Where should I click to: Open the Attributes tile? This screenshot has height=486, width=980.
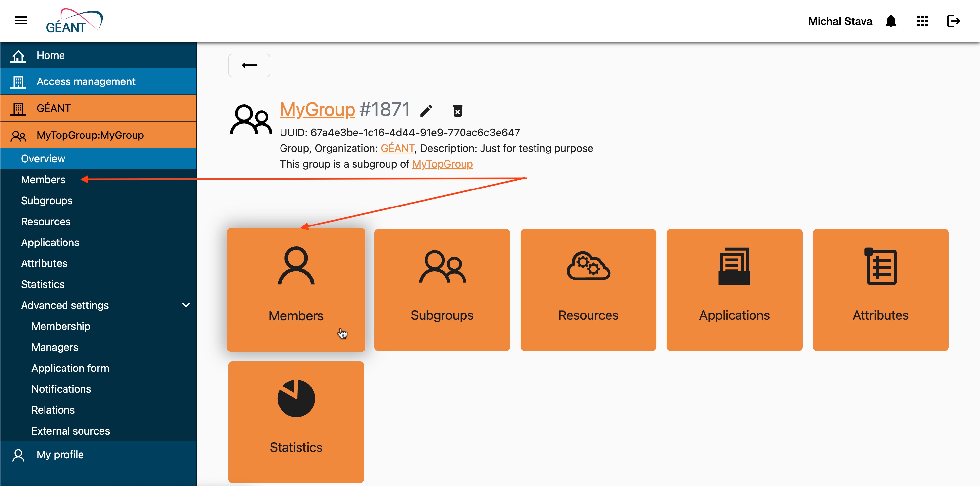point(880,290)
